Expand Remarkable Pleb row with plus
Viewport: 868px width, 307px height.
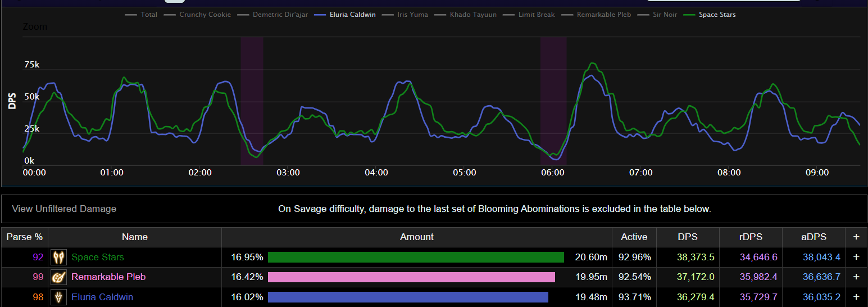point(856,277)
